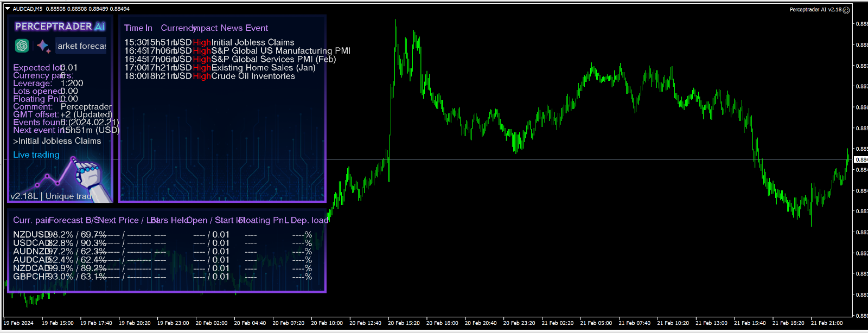Image resolution: width=868 pixels, height=333 pixels.
Task: Select the NZDUSD currency pair row
Action: click(30, 235)
